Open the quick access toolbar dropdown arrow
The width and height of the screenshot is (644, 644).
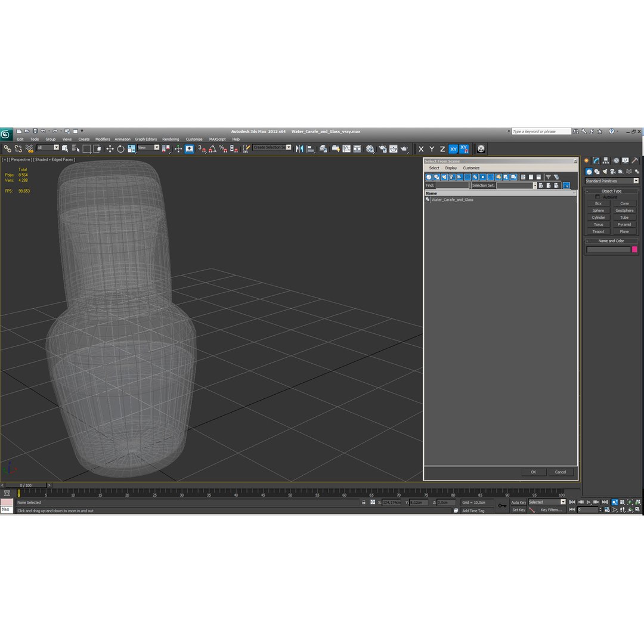(x=82, y=131)
